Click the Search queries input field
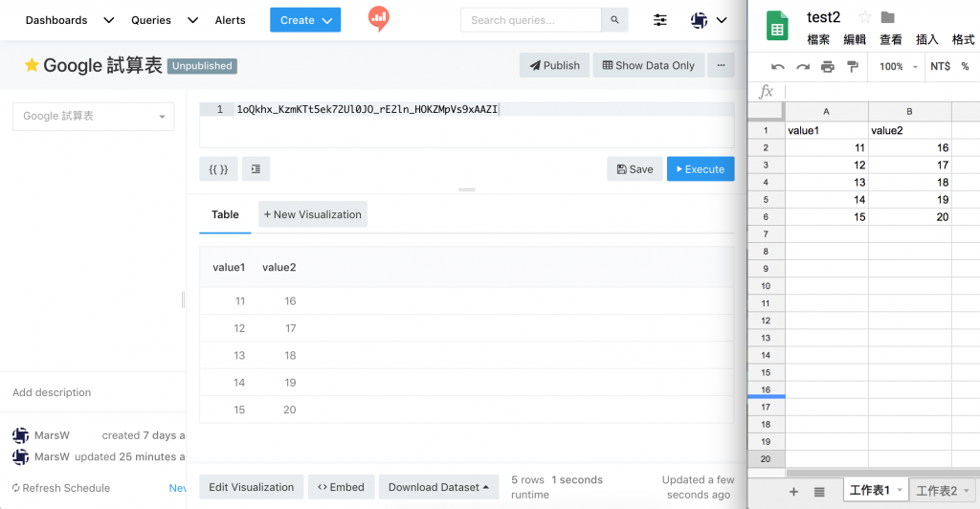Viewport: 980px width, 509px height. pos(530,20)
